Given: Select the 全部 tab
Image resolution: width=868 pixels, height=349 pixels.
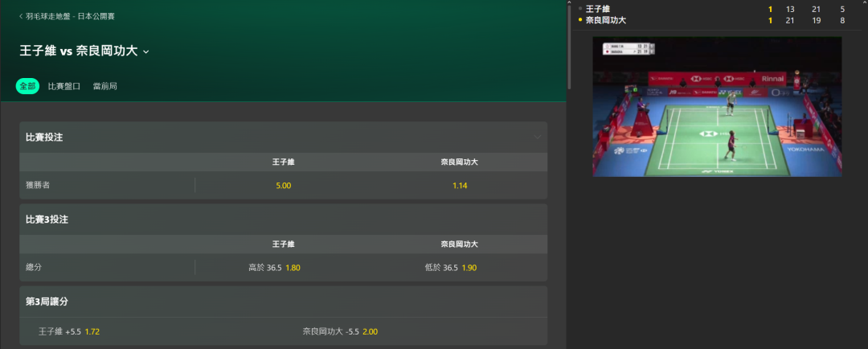Looking at the screenshot, I should pos(27,86).
